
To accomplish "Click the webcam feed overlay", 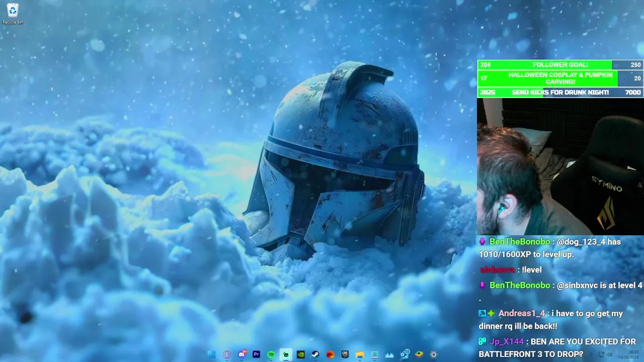I will [x=560, y=166].
